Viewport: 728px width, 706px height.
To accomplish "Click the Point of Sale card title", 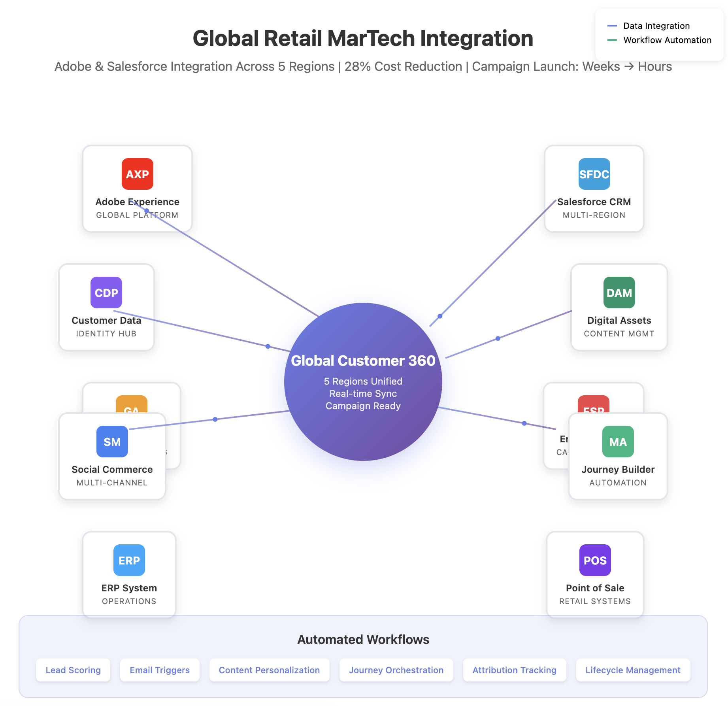I will [x=595, y=588].
